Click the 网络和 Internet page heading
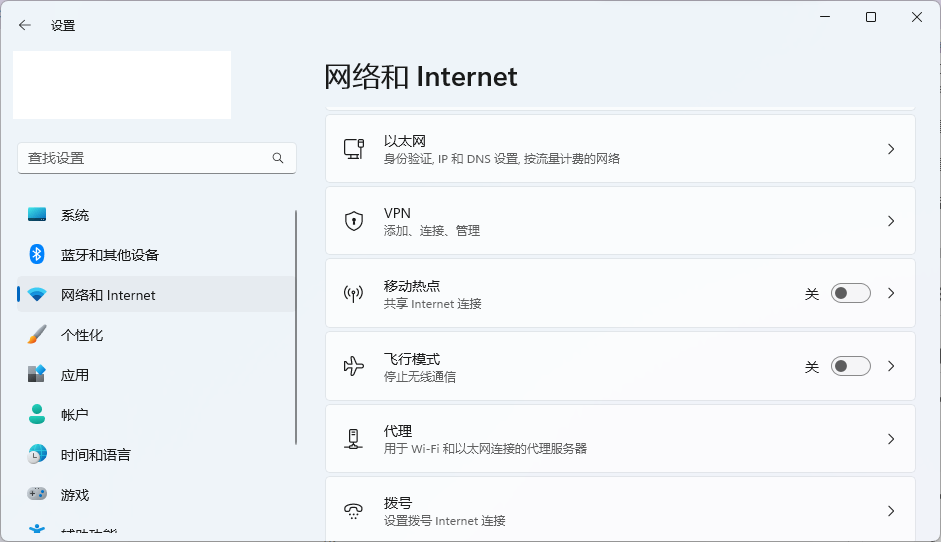Image resolution: width=941 pixels, height=542 pixels. pyautogui.click(x=421, y=77)
